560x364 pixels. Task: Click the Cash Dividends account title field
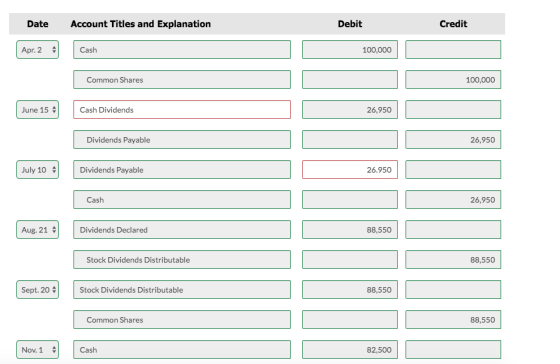click(x=182, y=110)
